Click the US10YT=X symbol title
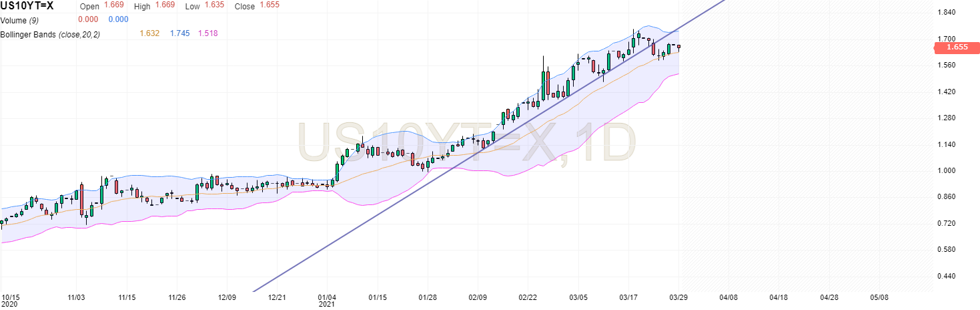The height and width of the screenshot is (310, 980). [x=28, y=6]
